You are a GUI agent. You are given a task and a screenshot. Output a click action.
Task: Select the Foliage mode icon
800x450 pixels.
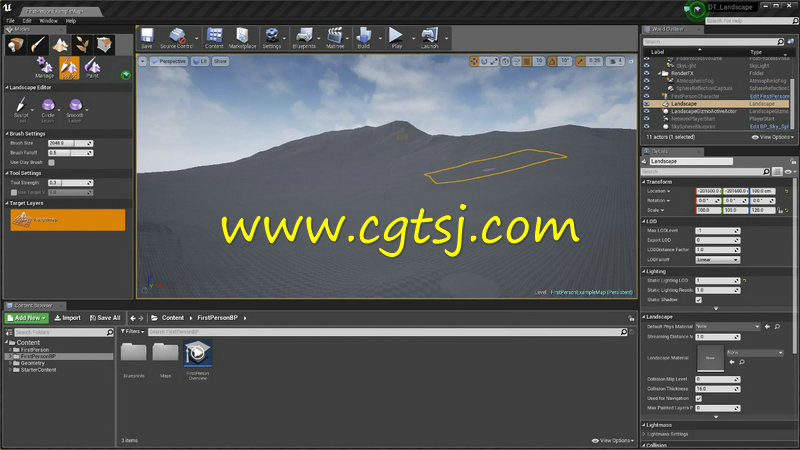coord(82,45)
